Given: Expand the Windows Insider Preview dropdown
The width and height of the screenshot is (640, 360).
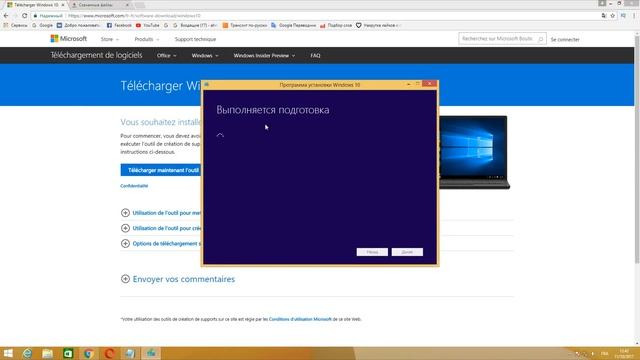Looking at the screenshot, I should [x=264, y=56].
